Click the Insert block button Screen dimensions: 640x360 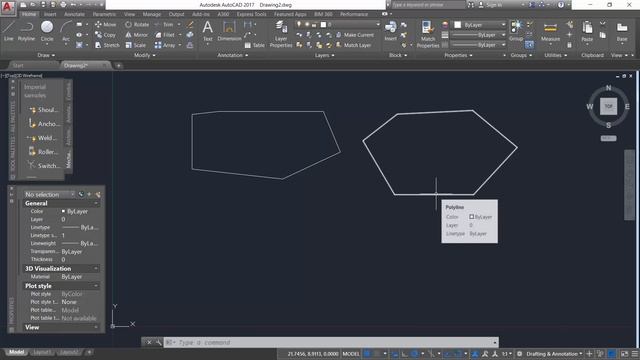tap(390, 31)
